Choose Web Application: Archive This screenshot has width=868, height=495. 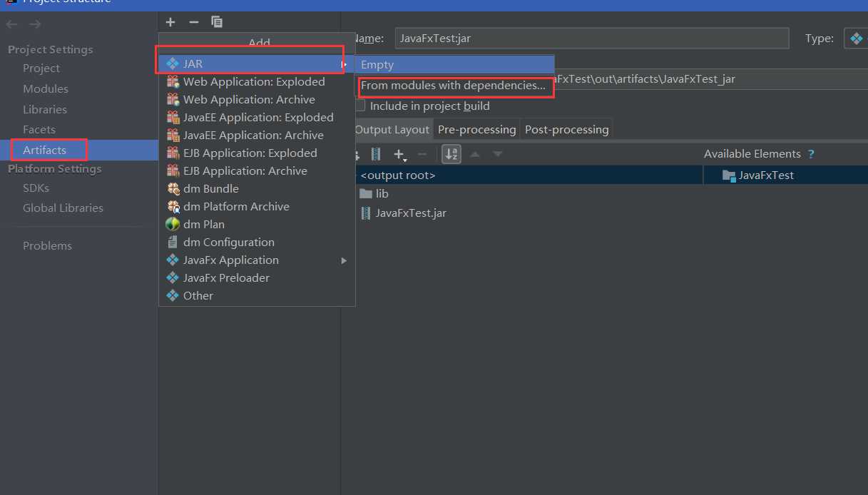257,99
